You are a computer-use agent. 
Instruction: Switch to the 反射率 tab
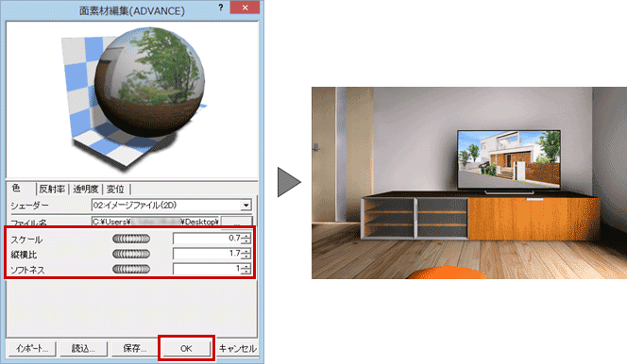(x=52, y=189)
